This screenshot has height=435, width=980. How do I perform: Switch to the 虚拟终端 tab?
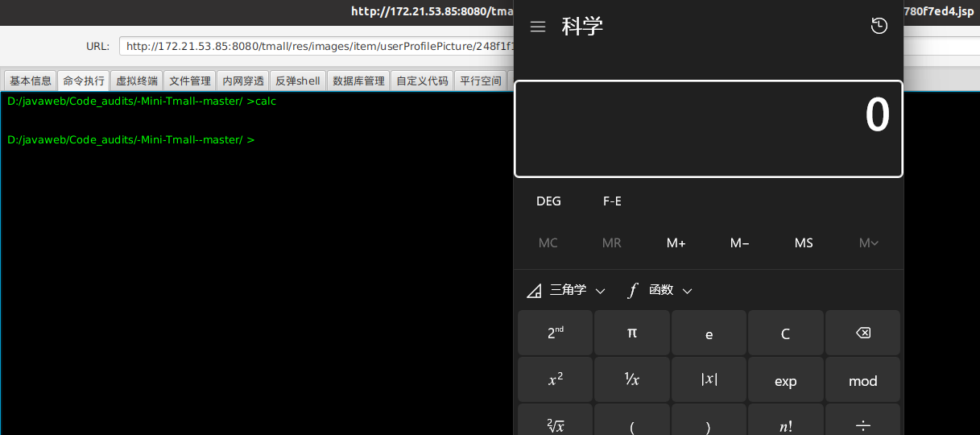pyautogui.click(x=137, y=81)
